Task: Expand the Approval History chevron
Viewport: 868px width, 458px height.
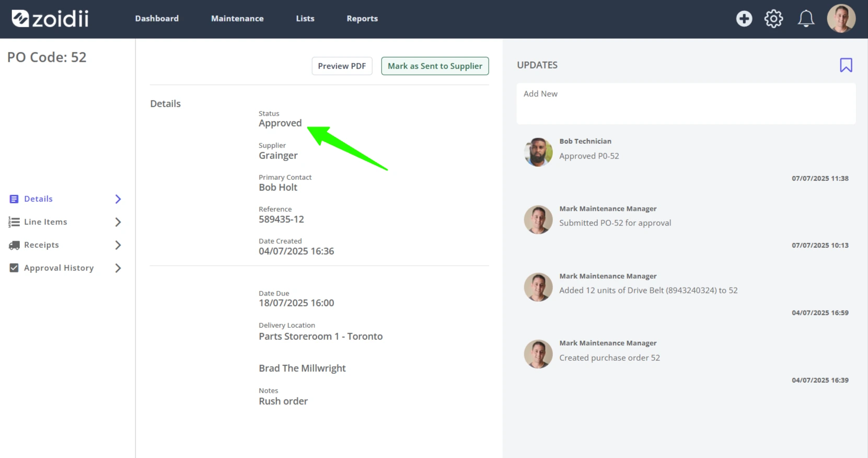Action: click(118, 268)
